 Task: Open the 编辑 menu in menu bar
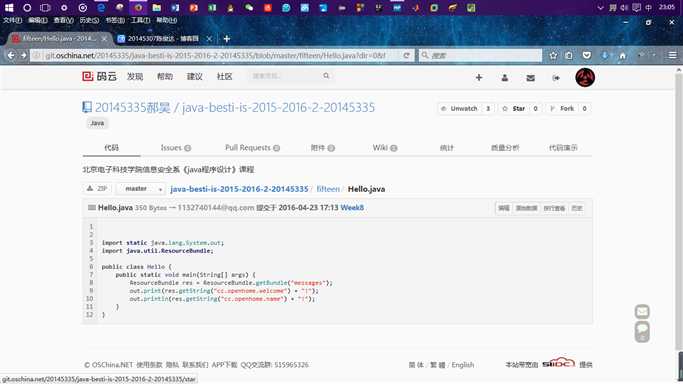(x=37, y=20)
